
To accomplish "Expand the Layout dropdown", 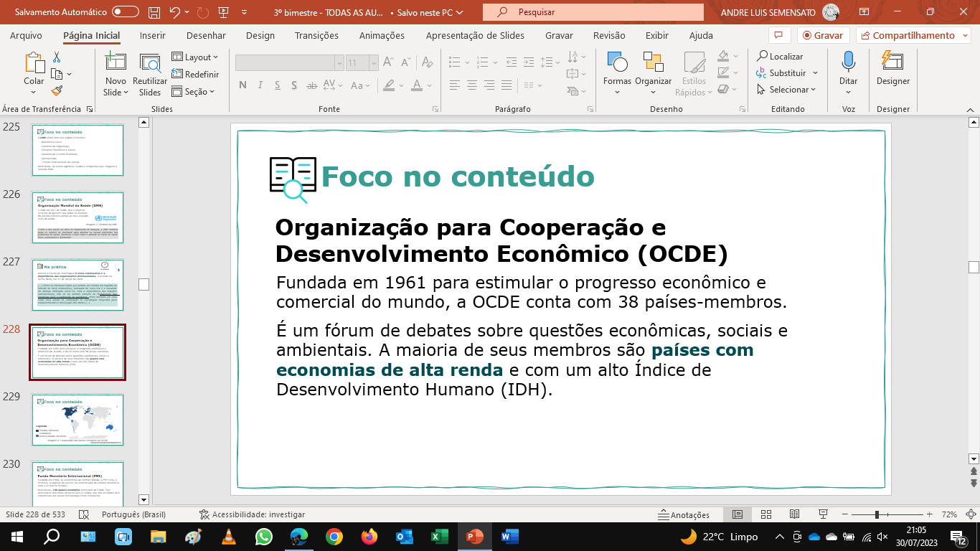I will tap(195, 57).
